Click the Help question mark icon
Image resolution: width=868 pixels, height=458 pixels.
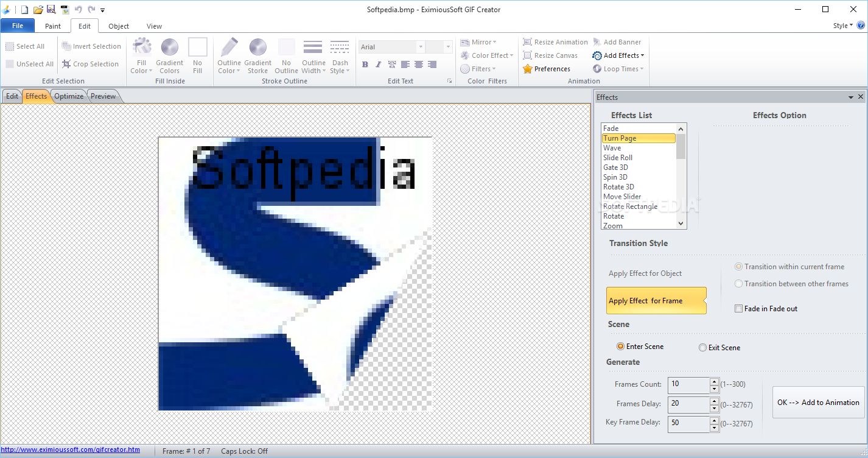861,26
